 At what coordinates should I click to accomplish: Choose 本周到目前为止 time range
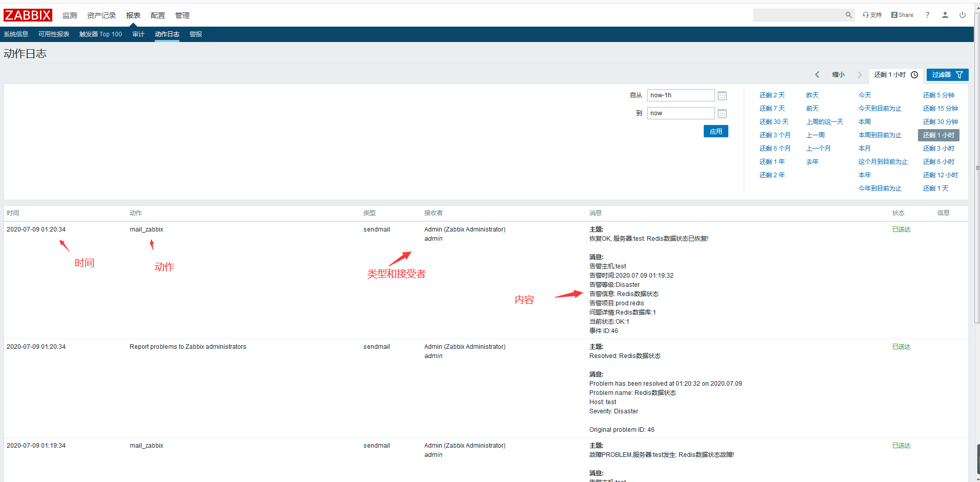point(880,135)
